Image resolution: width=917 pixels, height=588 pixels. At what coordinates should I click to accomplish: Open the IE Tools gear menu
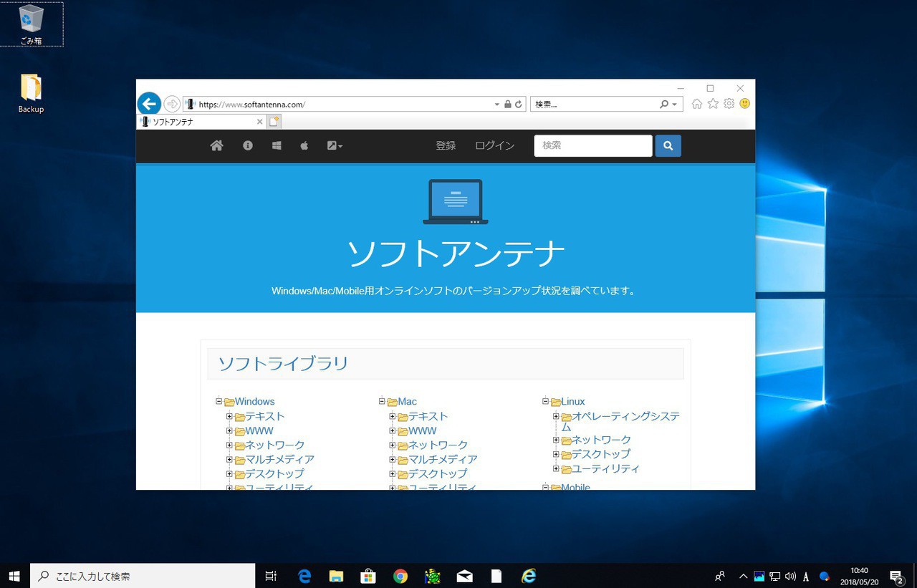pyautogui.click(x=729, y=104)
